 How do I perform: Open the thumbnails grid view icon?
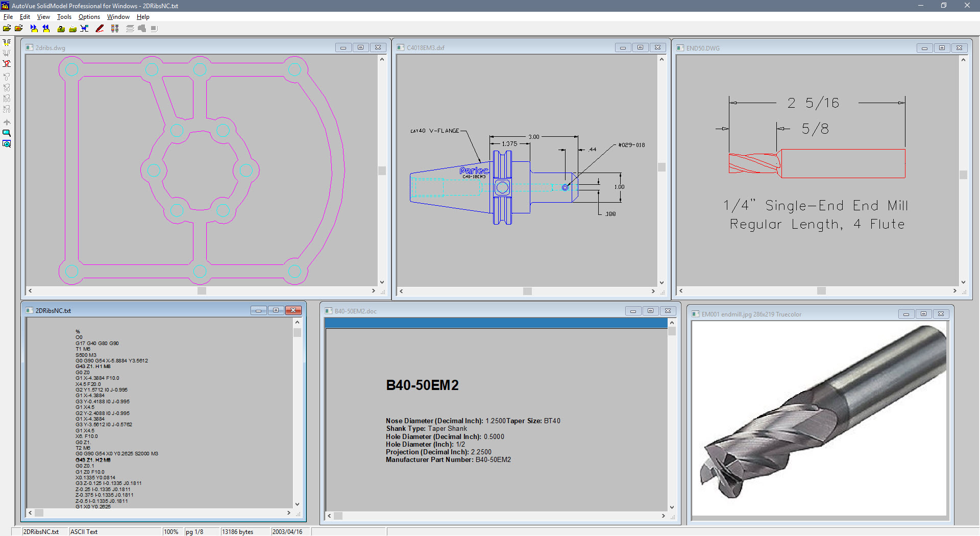(115, 29)
